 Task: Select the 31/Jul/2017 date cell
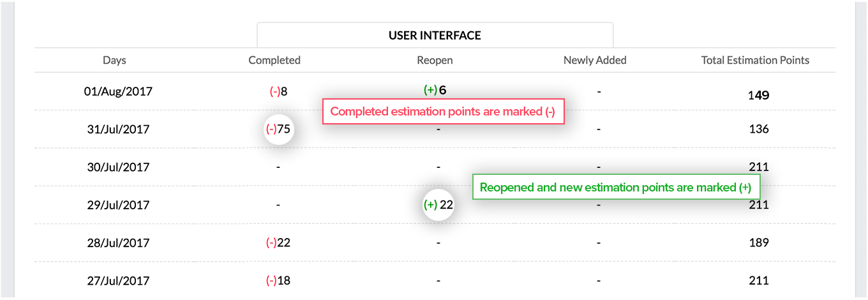click(x=118, y=129)
